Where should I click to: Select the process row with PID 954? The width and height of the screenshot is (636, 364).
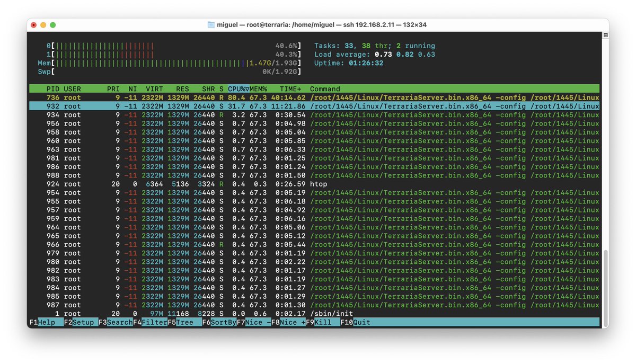tap(314, 193)
